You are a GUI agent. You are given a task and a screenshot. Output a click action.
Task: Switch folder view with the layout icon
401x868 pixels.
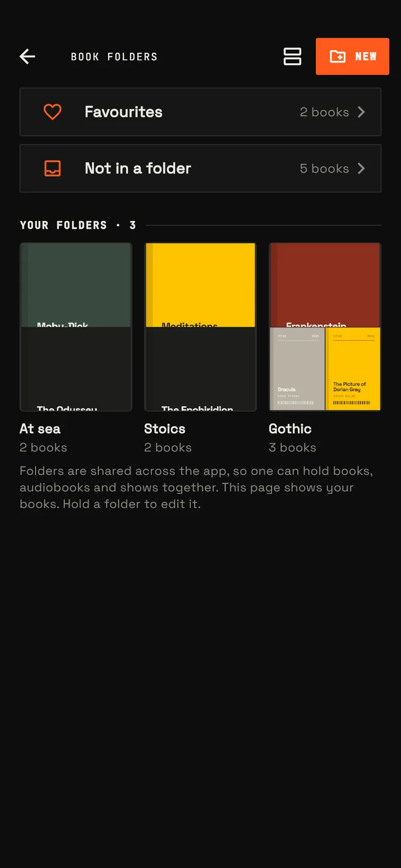292,56
